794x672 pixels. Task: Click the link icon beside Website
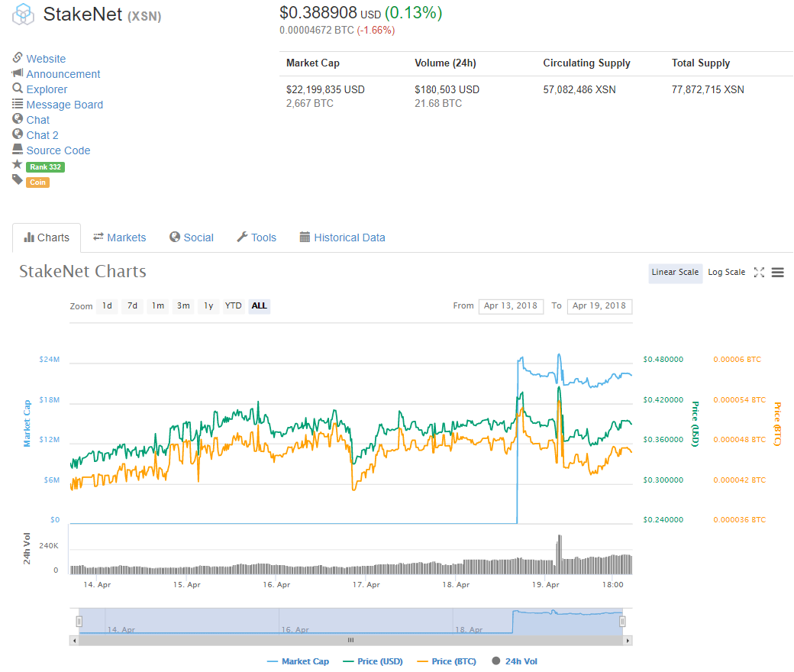coord(18,57)
